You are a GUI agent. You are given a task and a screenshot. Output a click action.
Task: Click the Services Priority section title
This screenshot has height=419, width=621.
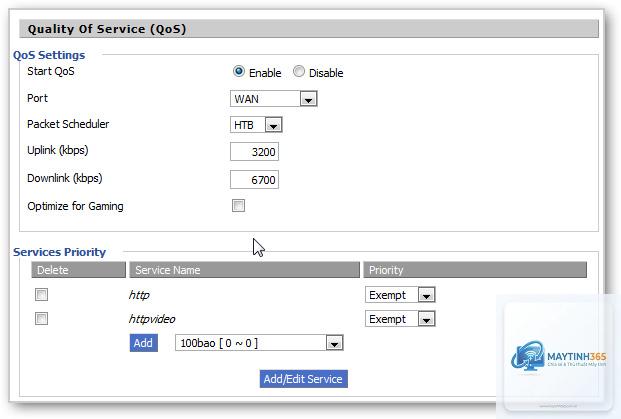pos(59,252)
